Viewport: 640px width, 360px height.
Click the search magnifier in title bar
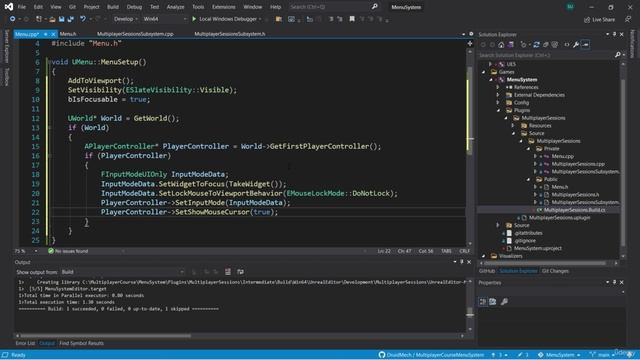click(x=374, y=7)
